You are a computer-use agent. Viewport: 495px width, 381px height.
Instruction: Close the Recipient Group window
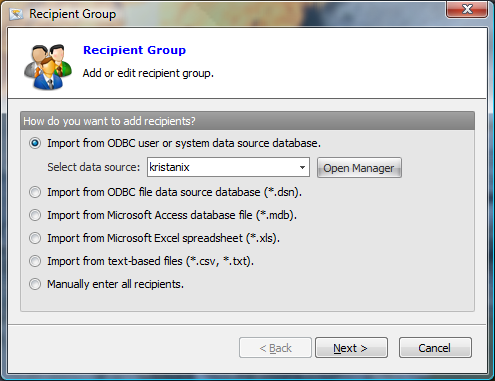click(467, 9)
